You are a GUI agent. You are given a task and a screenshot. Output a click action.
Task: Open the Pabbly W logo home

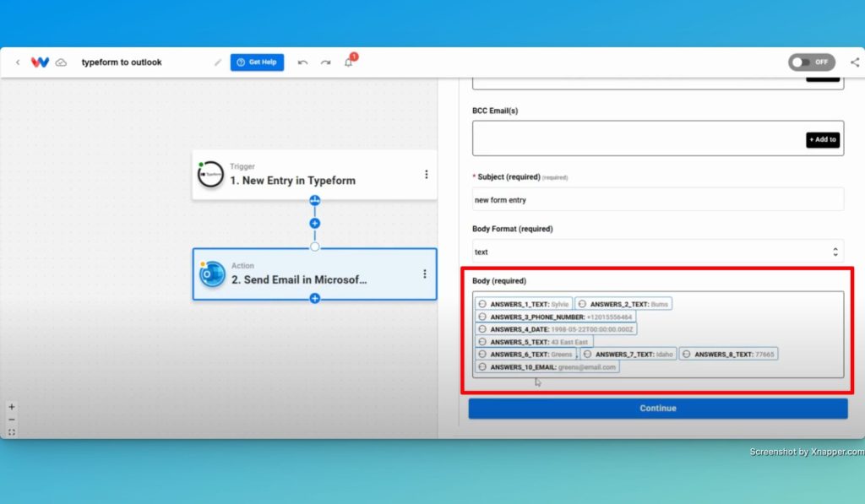40,62
